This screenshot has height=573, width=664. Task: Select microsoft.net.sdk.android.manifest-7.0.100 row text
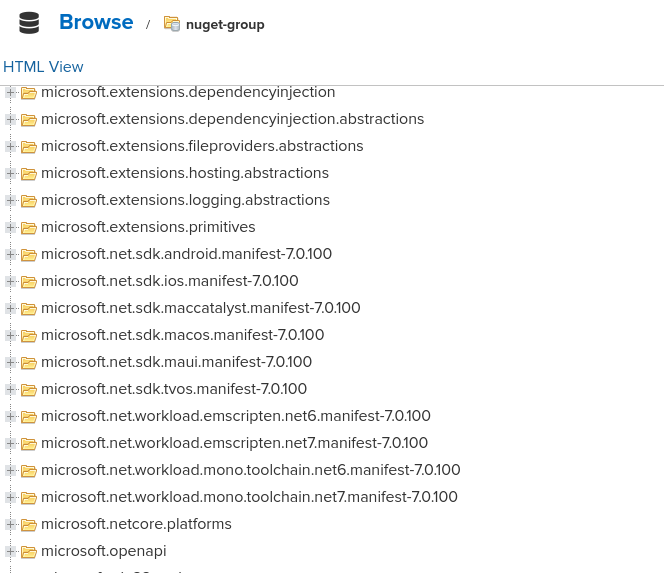pos(186,254)
